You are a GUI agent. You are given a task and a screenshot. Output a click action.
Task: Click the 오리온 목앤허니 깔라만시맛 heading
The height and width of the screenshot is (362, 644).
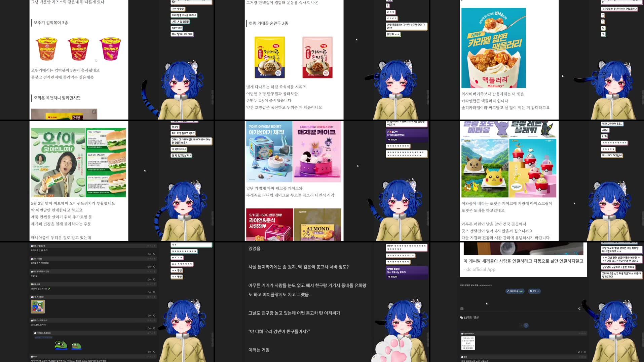pos(57,98)
